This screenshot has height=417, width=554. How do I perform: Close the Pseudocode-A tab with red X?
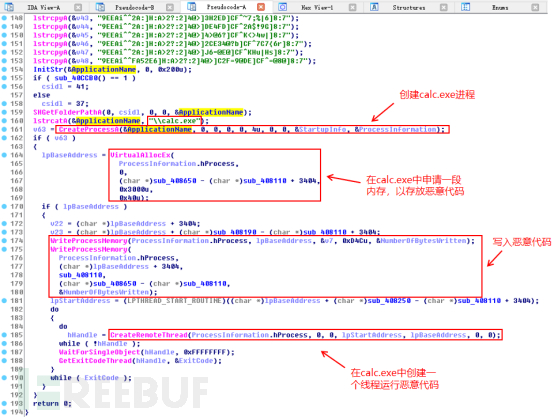point(261,7)
